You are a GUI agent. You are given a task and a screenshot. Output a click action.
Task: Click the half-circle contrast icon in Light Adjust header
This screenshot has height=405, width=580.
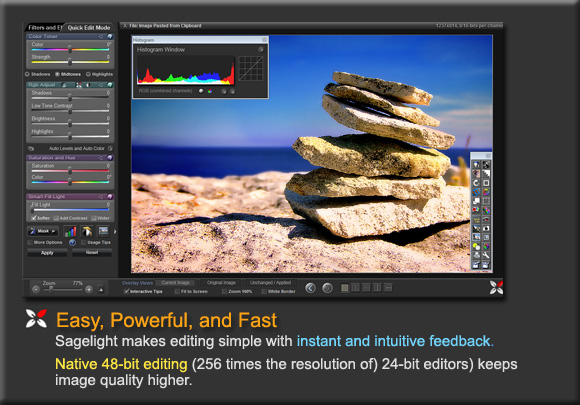coord(88,85)
